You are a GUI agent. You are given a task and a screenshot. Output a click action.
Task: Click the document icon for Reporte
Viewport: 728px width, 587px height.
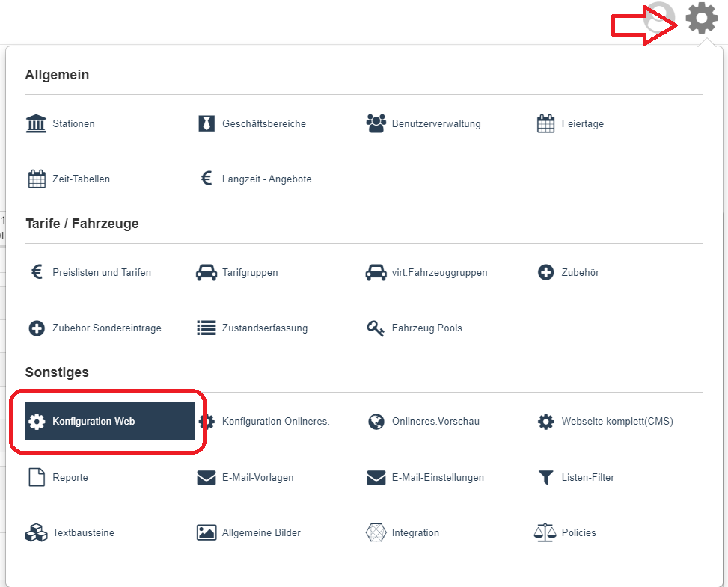tap(37, 477)
